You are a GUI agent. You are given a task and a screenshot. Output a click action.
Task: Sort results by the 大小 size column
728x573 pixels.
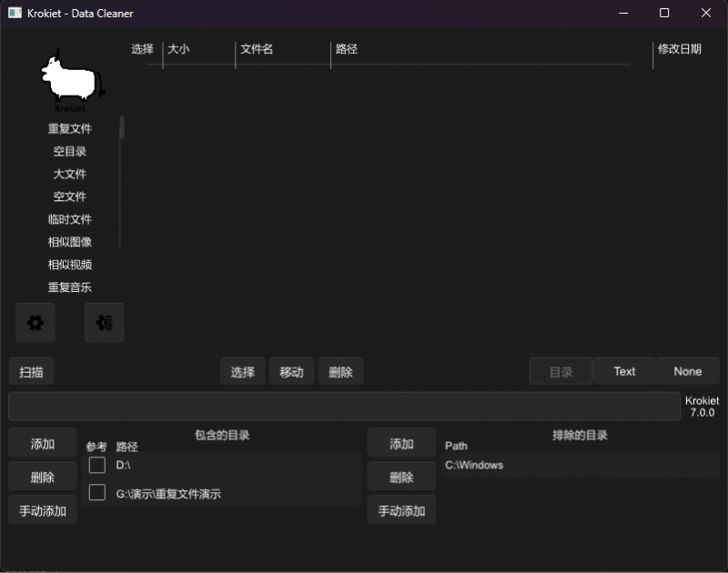(x=179, y=49)
